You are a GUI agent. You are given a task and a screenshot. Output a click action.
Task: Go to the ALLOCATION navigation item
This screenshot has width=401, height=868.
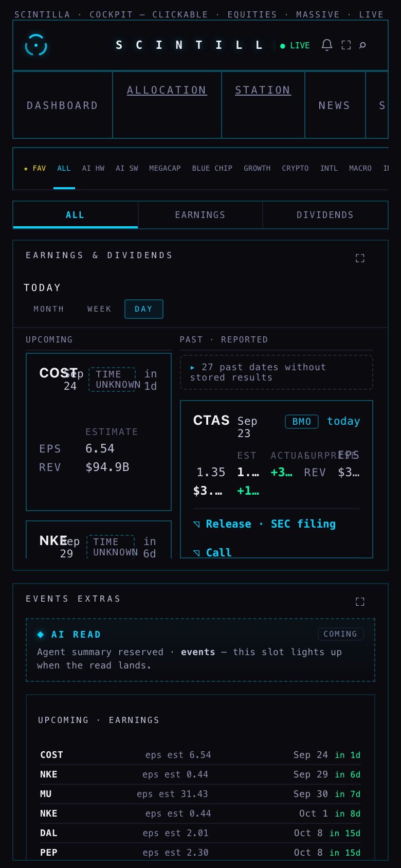tap(167, 90)
